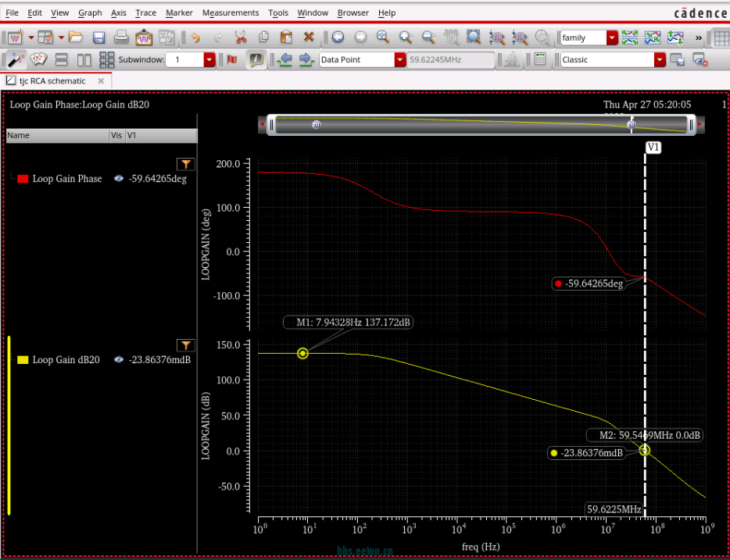Expand new subwindow icon dropdown arrow
This screenshot has width=730, height=560.
tap(61, 37)
